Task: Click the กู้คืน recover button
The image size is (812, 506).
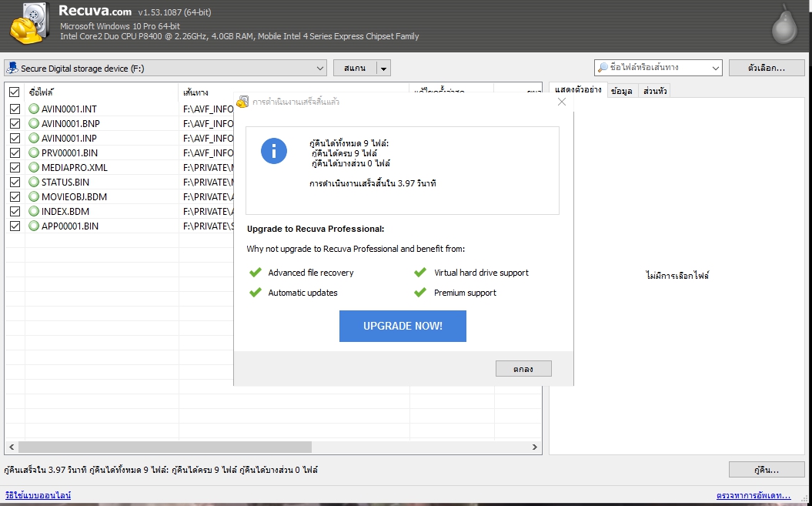Action: [767, 470]
